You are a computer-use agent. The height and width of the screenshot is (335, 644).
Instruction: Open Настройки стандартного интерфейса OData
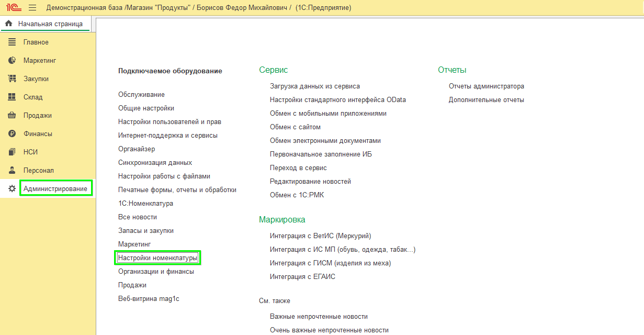coord(338,99)
